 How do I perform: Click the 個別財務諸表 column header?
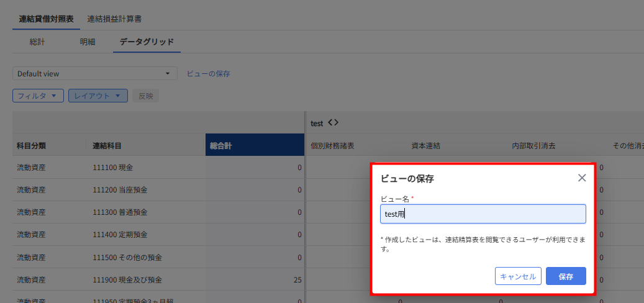click(332, 146)
